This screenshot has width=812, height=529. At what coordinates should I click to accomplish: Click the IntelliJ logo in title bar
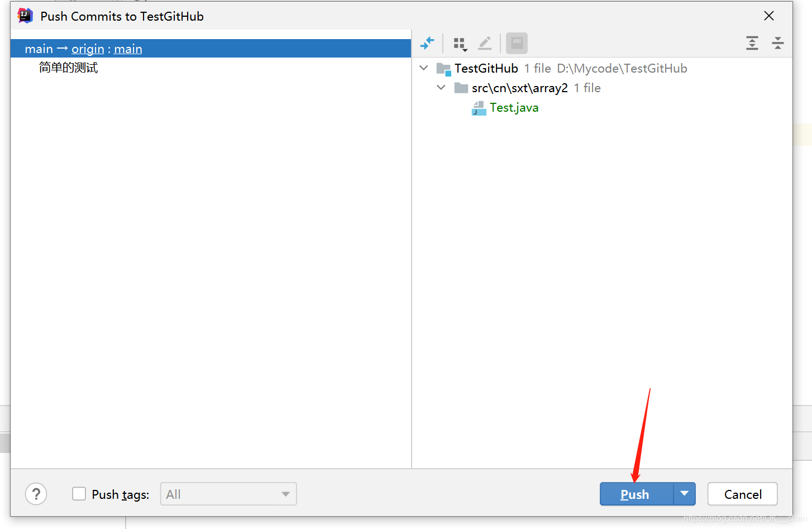[x=25, y=16]
